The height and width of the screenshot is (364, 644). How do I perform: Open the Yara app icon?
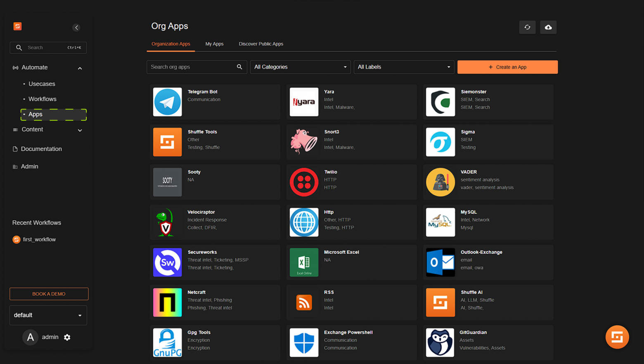click(304, 102)
